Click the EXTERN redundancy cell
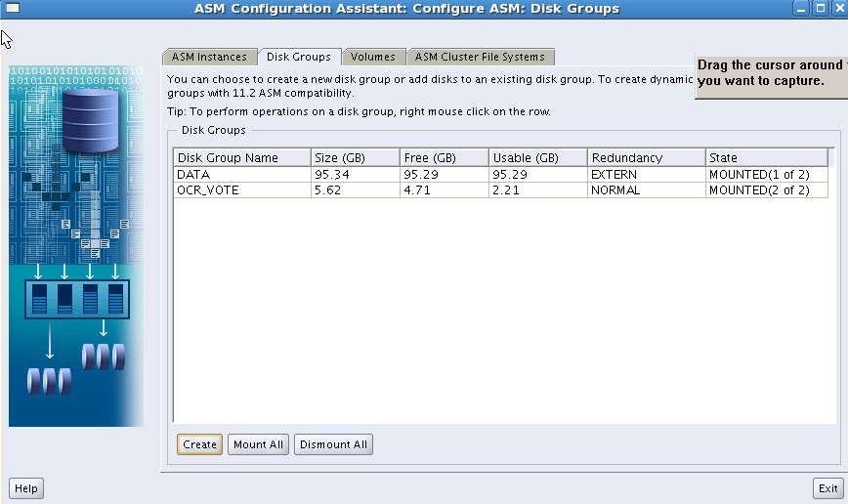Image resolution: width=848 pixels, height=504 pixels. (x=647, y=174)
